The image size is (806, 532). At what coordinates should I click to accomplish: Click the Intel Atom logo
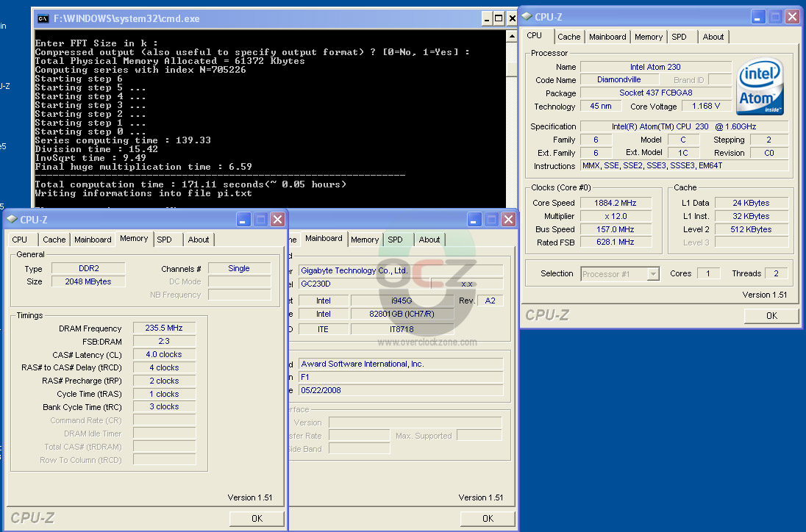coord(760,86)
